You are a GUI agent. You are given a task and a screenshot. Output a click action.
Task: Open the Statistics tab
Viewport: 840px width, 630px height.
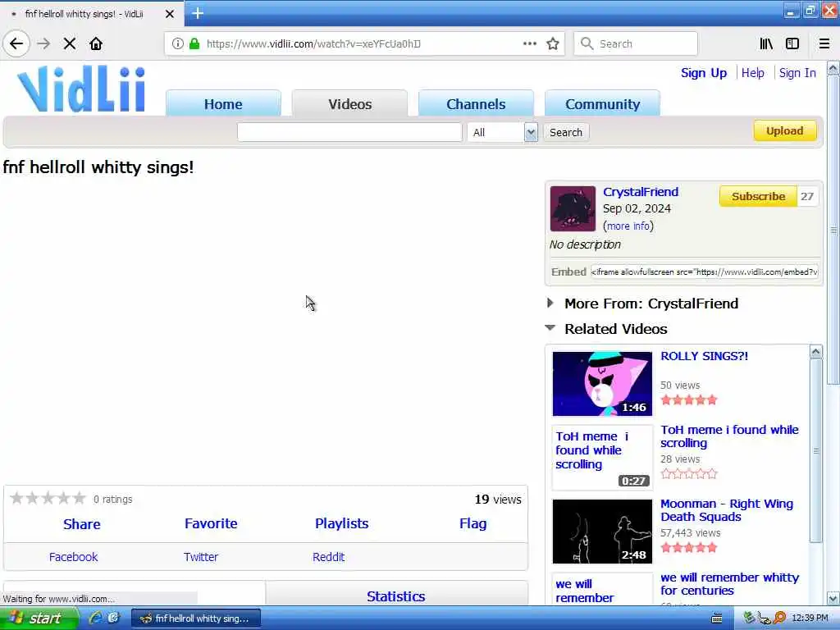396,596
